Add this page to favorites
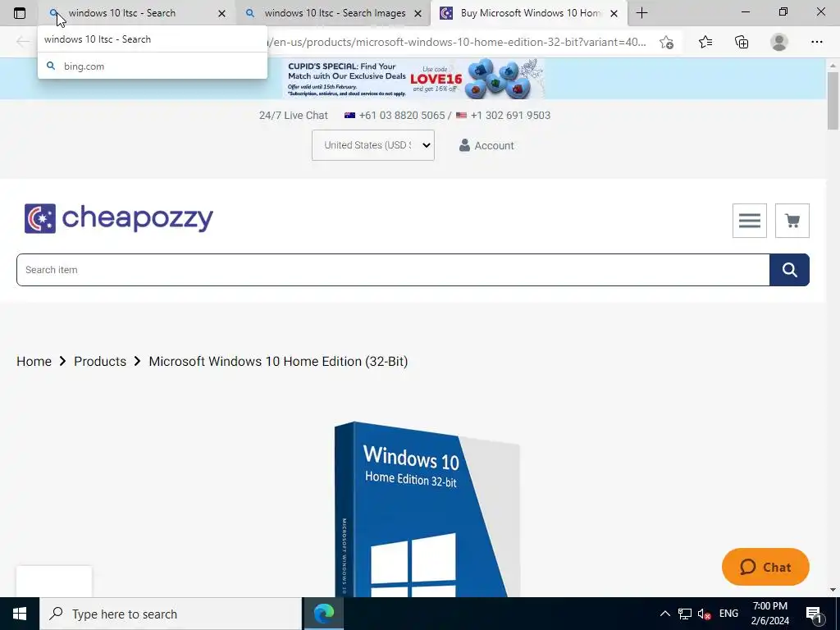Screen dimensions: 840x630 [x=666, y=42]
